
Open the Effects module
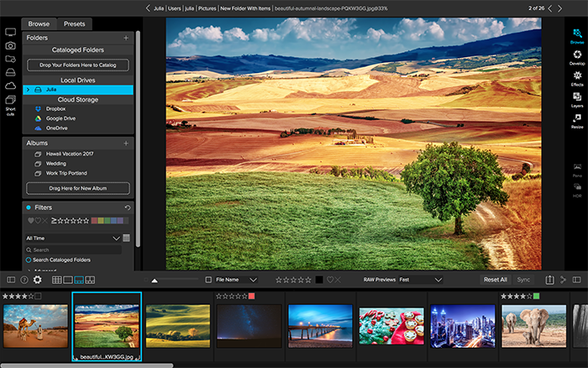click(x=577, y=76)
